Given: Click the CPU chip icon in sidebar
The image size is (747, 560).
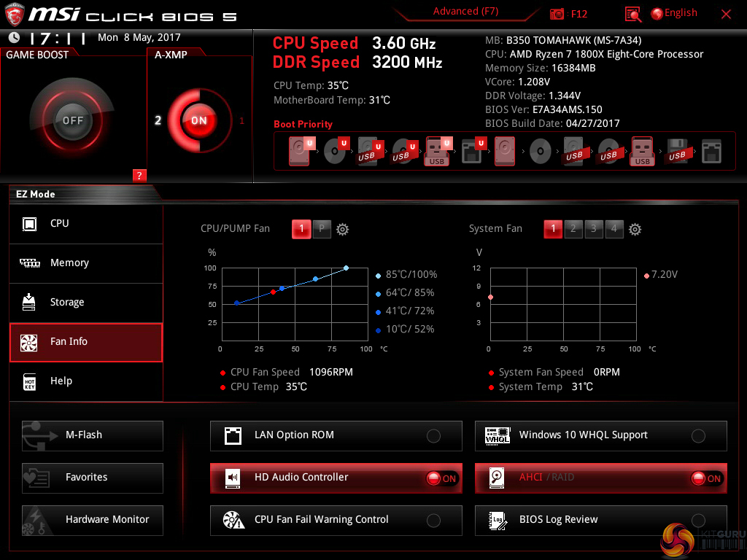Looking at the screenshot, I should pos(29,224).
